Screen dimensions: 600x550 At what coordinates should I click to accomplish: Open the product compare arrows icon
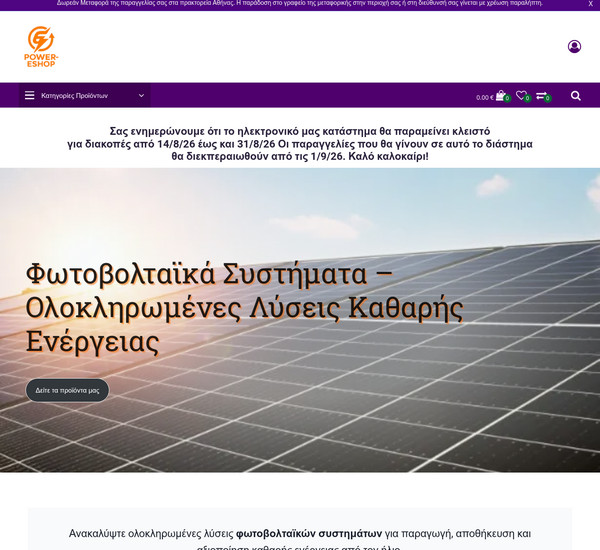tap(541, 96)
